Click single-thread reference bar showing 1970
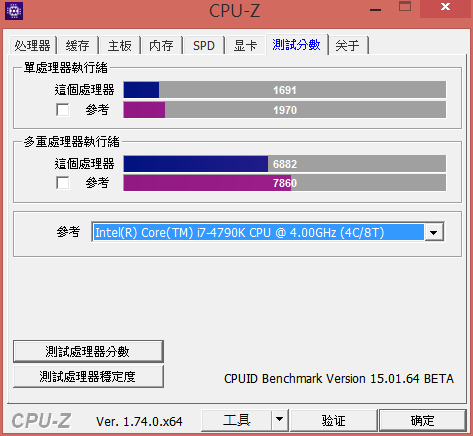Image resolution: width=473 pixels, height=436 pixels. tap(284, 110)
